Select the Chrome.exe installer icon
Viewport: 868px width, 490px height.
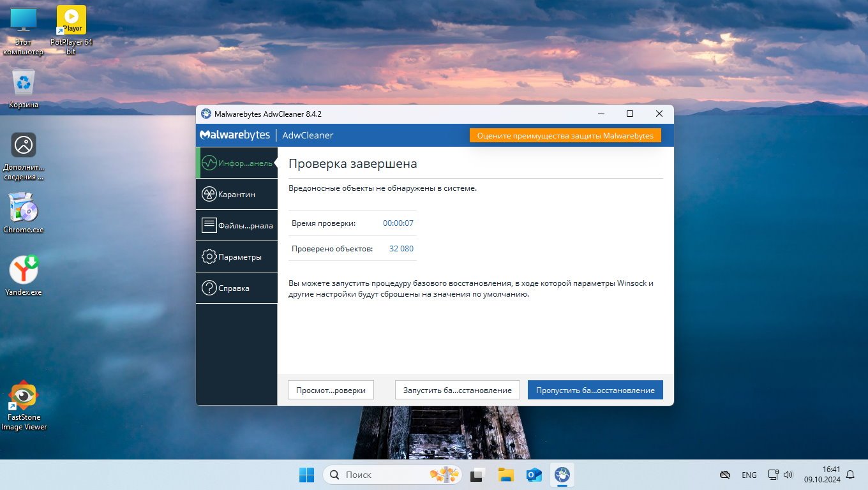(24, 212)
